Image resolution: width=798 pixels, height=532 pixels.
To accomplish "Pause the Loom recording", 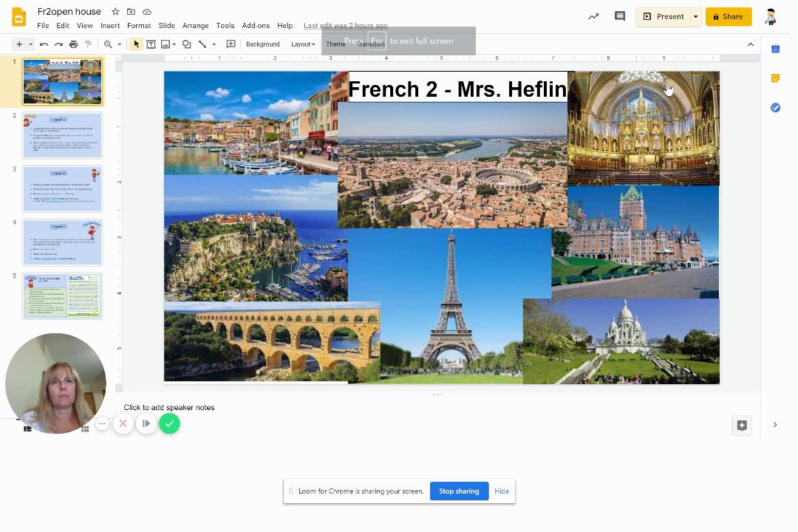I will (146, 423).
